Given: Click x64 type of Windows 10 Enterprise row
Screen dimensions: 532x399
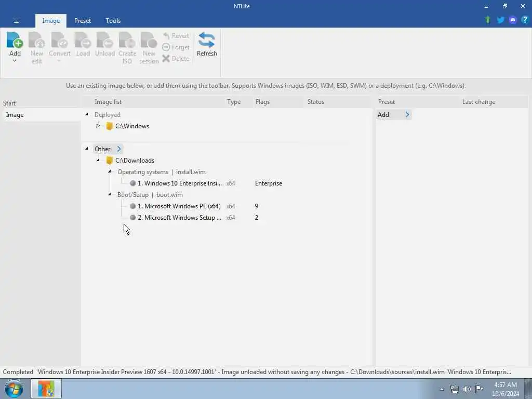Looking at the screenshot, I should (231, 183).
